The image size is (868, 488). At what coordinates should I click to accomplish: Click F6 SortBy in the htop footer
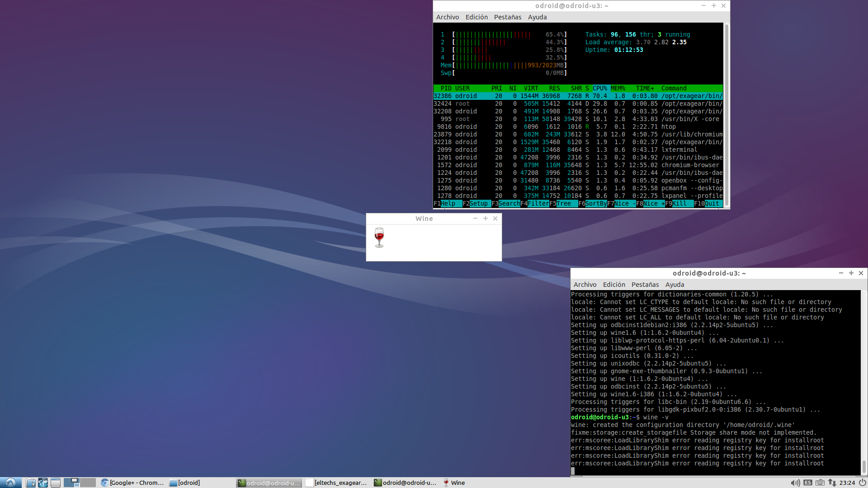[x=592, y=204]
